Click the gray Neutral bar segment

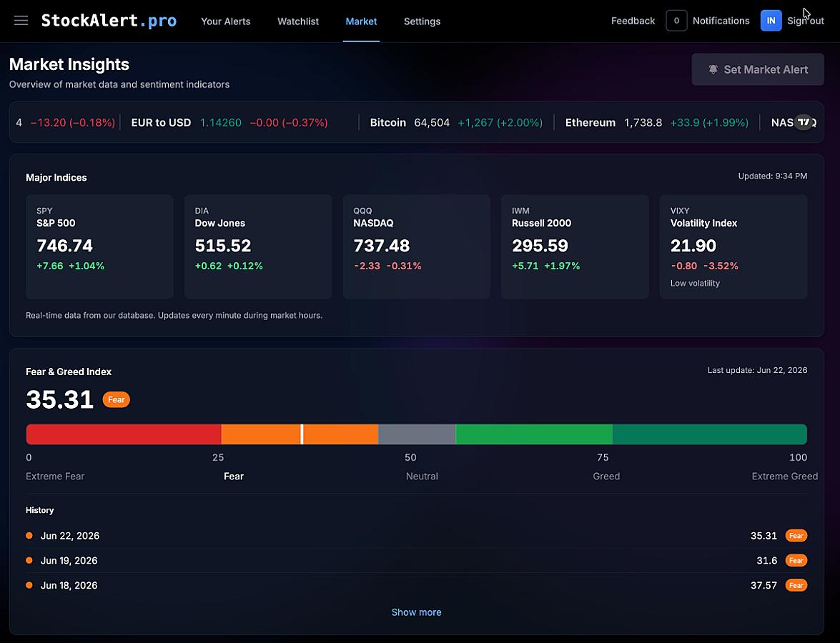(417, 434)
